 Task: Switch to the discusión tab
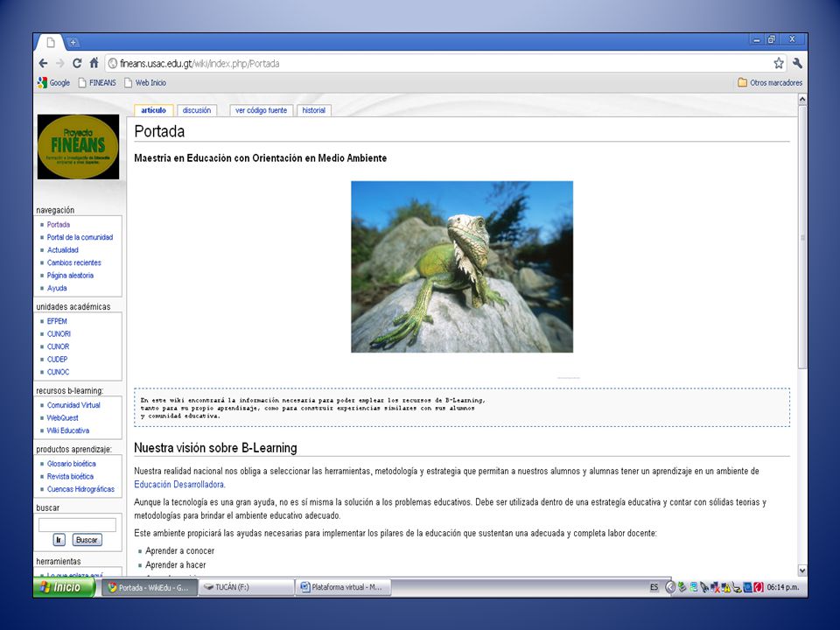[197, 110]
